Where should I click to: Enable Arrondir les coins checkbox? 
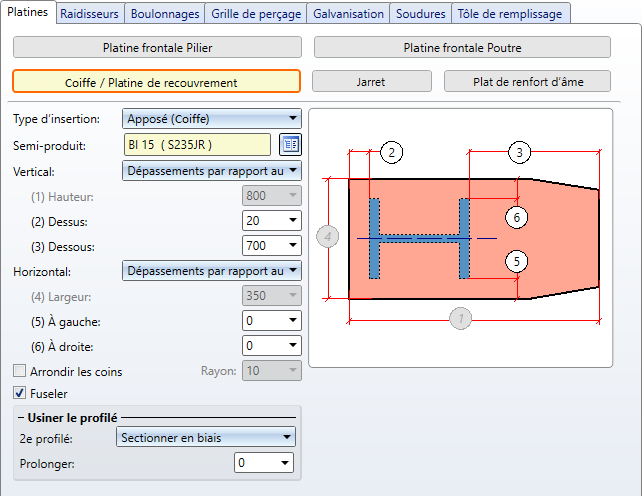(20, 372)
